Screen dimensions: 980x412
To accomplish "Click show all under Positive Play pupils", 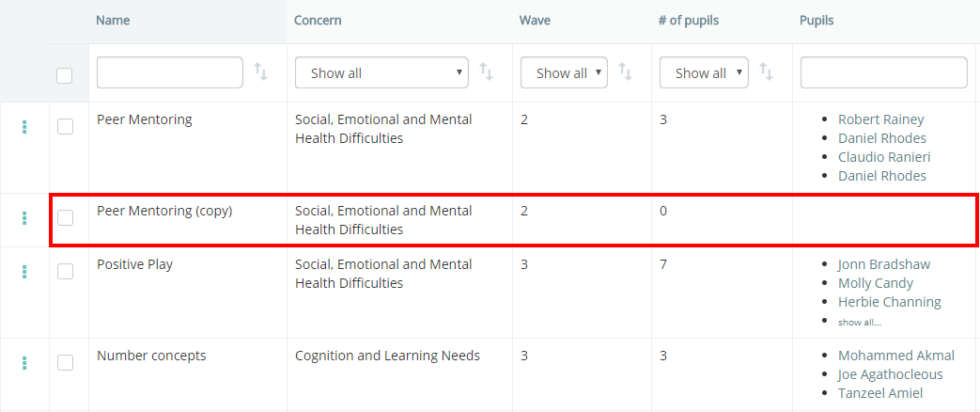I will (860, 322).
